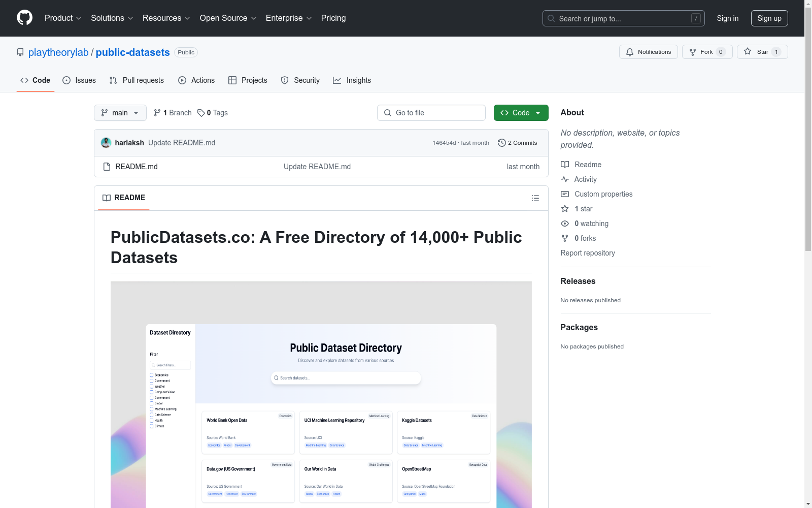Expand the Resources menu
The image size is (812, 508).
166,18
